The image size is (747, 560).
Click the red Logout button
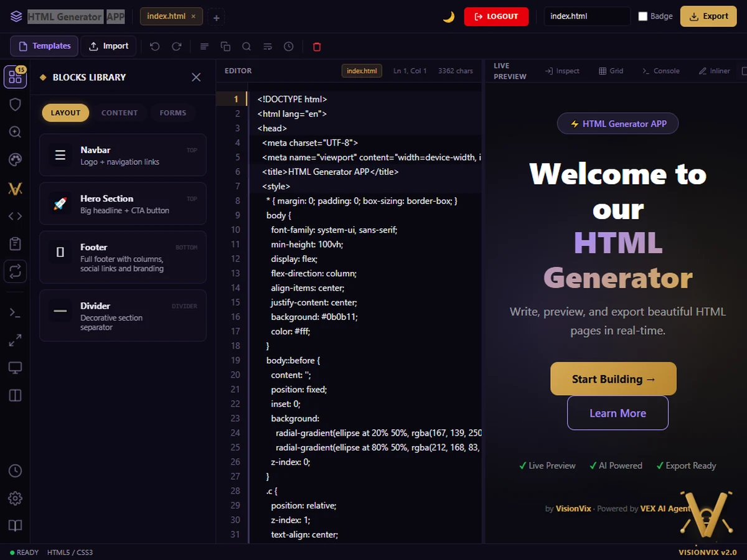[x=496, y=17]
